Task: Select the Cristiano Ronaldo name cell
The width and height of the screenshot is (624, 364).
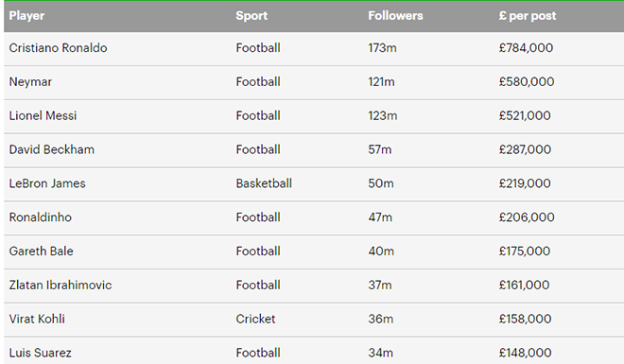Action: pos(58,48)
